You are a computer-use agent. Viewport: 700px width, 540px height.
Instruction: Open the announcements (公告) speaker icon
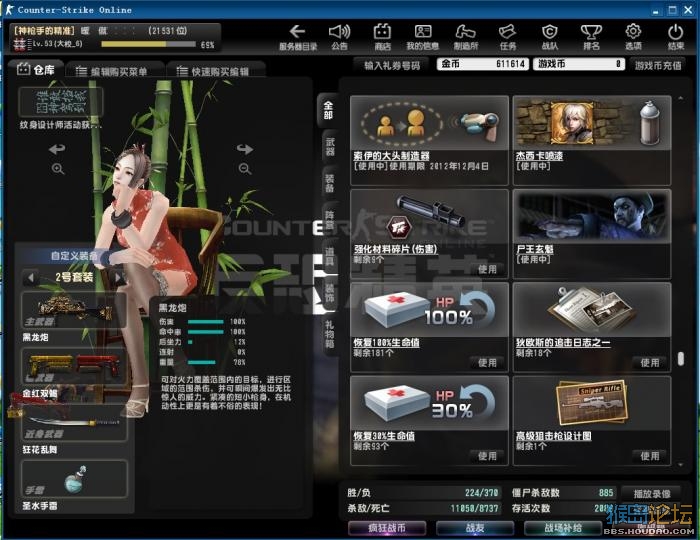coord(339,37)
